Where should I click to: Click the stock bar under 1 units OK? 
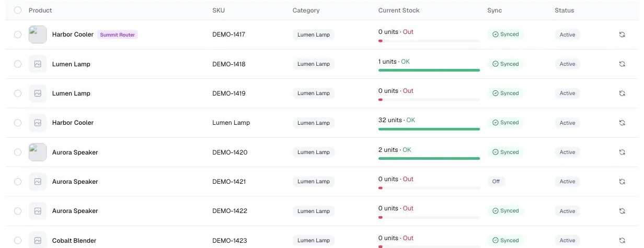tap(429, 70)
